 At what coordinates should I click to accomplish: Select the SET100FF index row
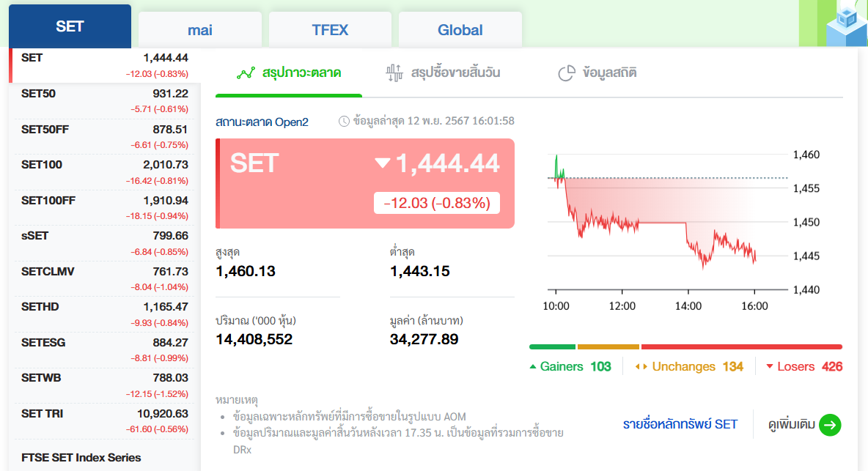(x=105, y=208)
